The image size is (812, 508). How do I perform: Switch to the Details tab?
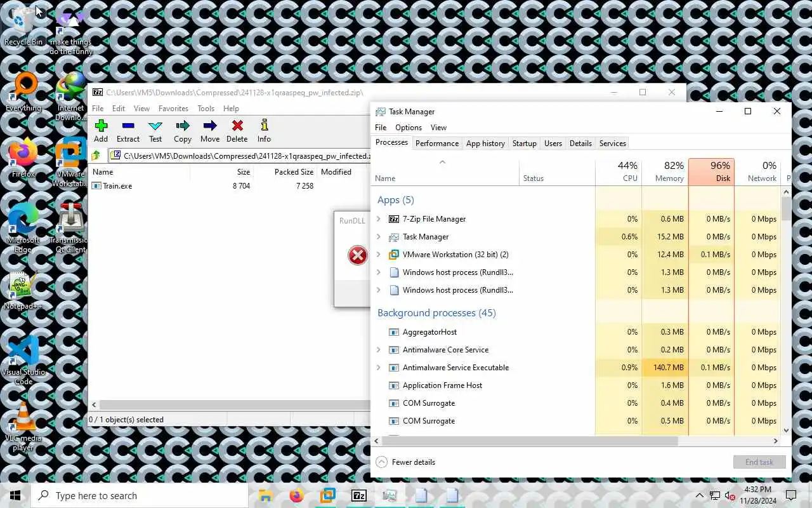580,144
